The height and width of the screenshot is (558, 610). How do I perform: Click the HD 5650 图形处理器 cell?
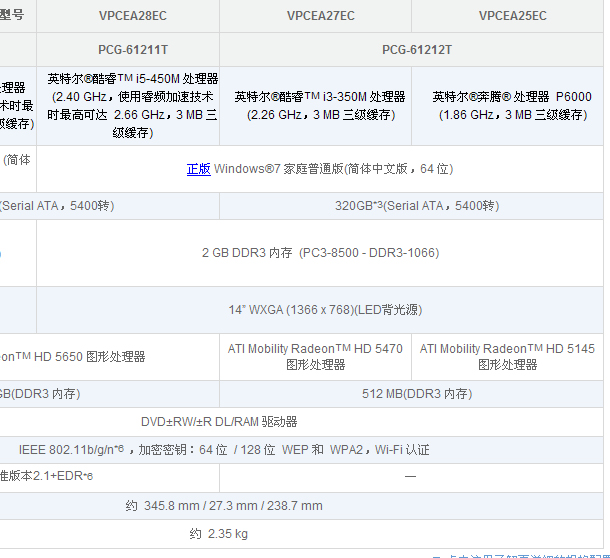[x=109, y=357]
